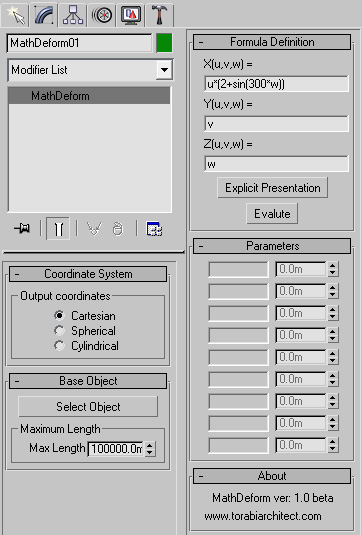Viewport: 362px width, 535px height.
Task: Click the Max Length value field
Action: coord(116,449)
